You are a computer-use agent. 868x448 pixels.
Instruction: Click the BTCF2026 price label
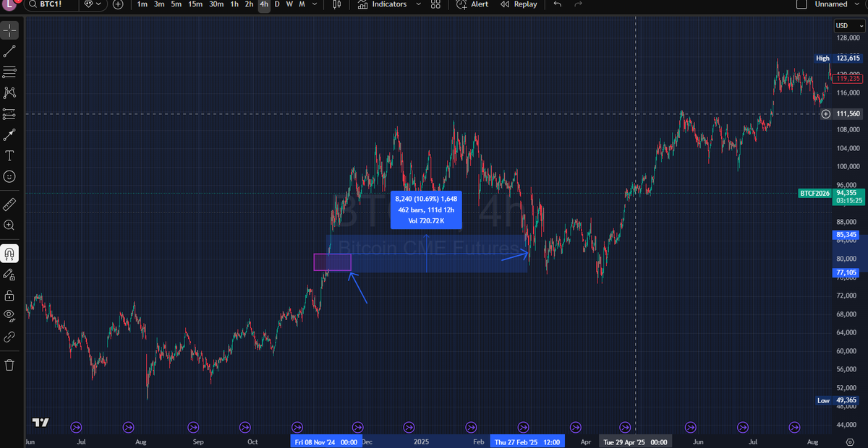[816, 193]
